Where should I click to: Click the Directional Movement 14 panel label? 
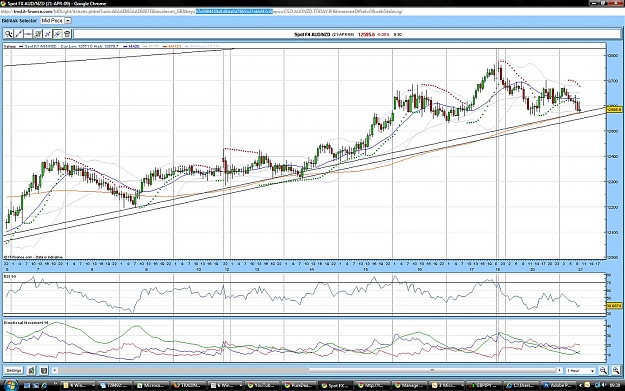point(26,322)
